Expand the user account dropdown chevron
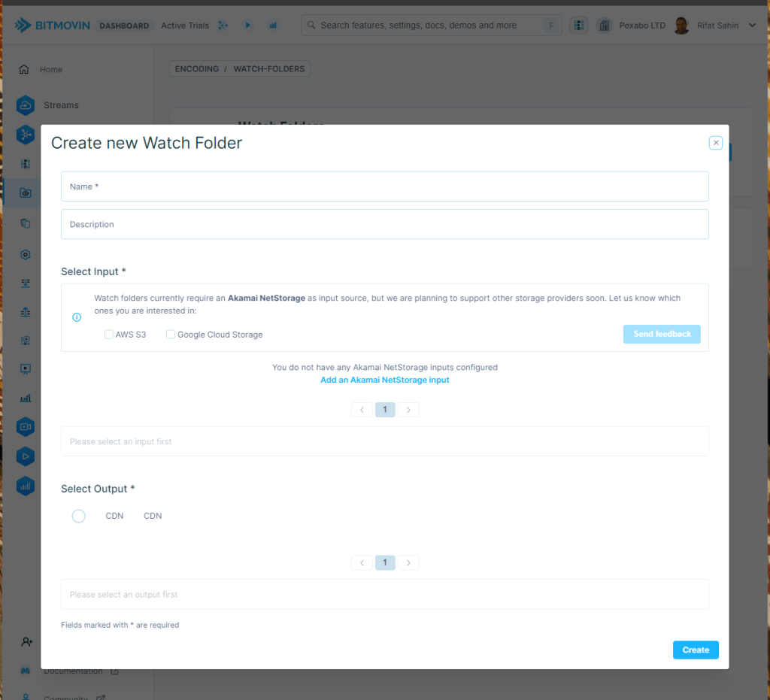Viewport: 770px width, 700px height. click(752, 25)
